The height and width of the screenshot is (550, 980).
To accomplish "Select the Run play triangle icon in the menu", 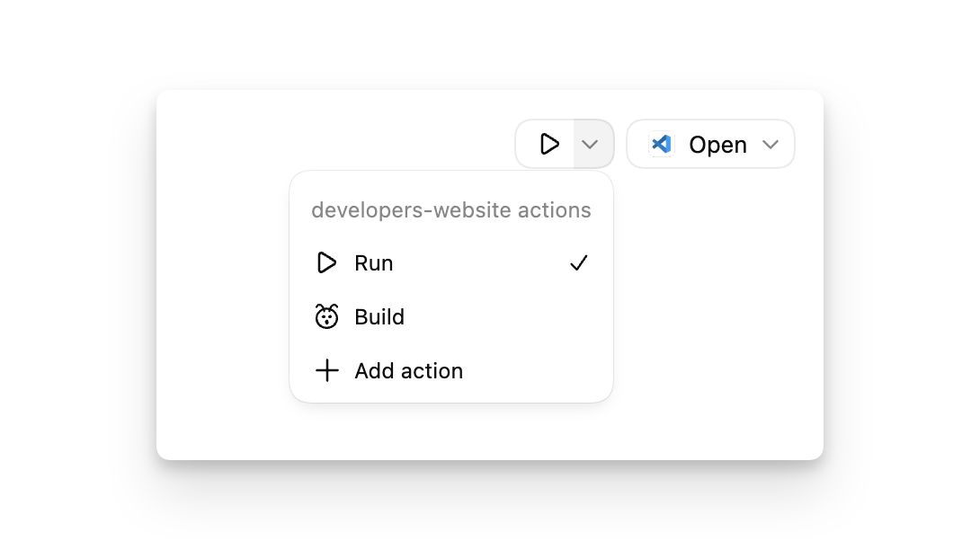I will (326, 262).
